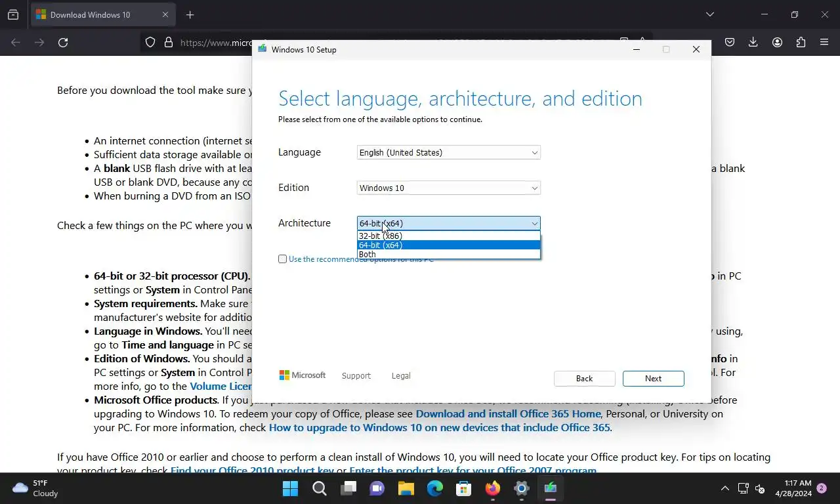Choose Both architecture option
Viewport: 840px width, 504px height.
(x=449, y=254)
